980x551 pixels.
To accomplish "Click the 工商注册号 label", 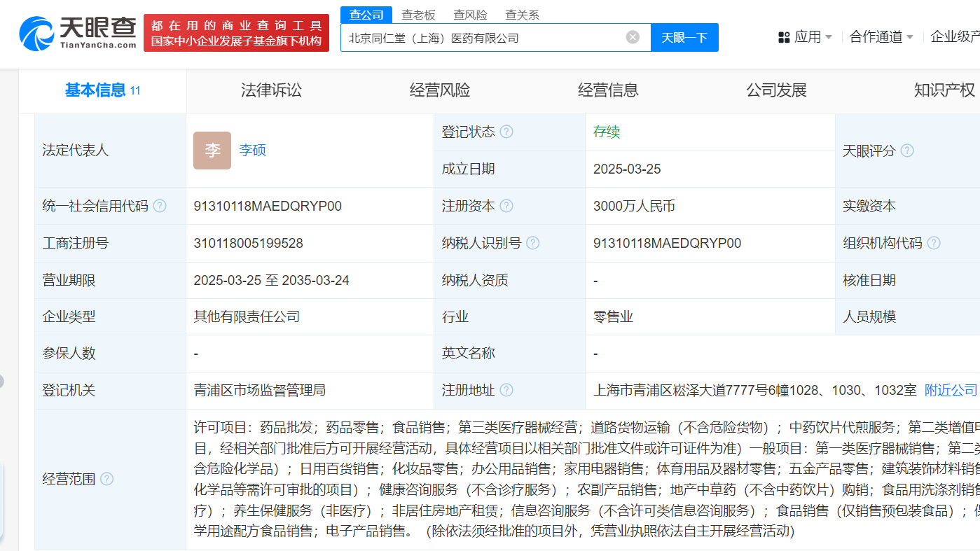I will tap(76, 243).
